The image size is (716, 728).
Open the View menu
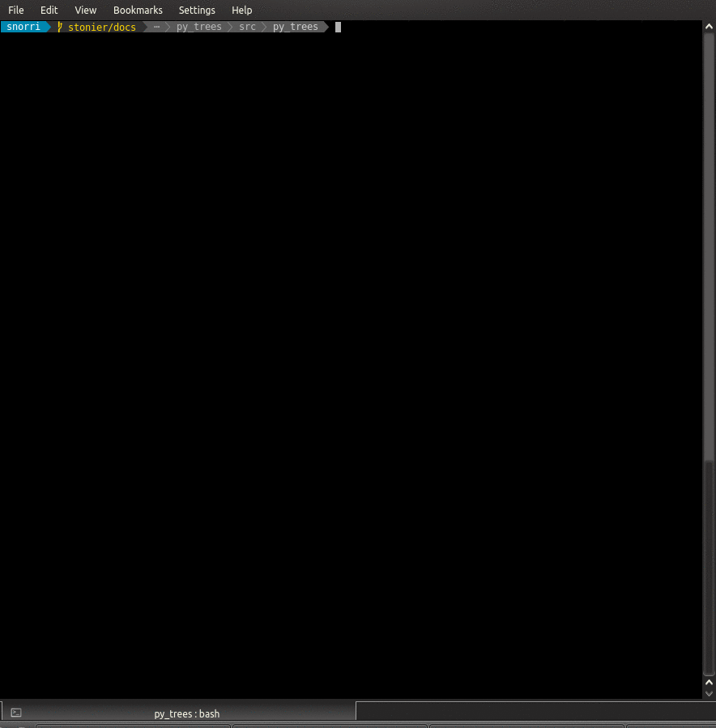(85, 10)
